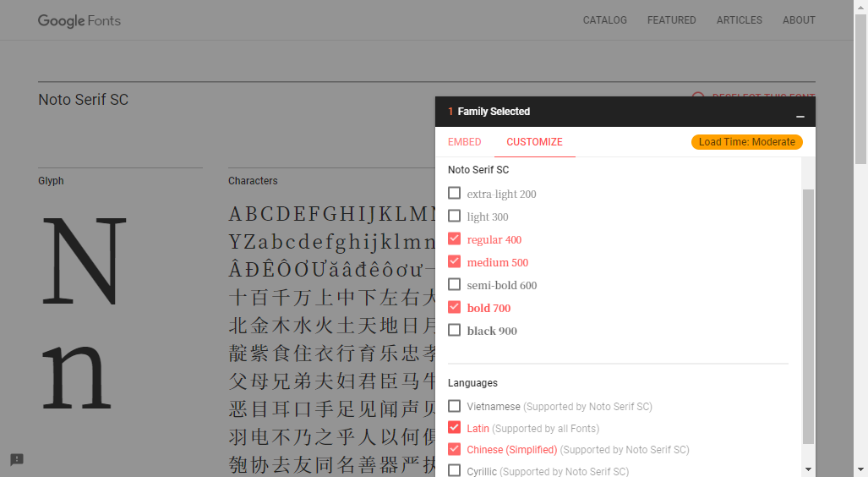Click the large uppercase N glyph
This screenshot has height=477, width=868.
click(85, 261)
